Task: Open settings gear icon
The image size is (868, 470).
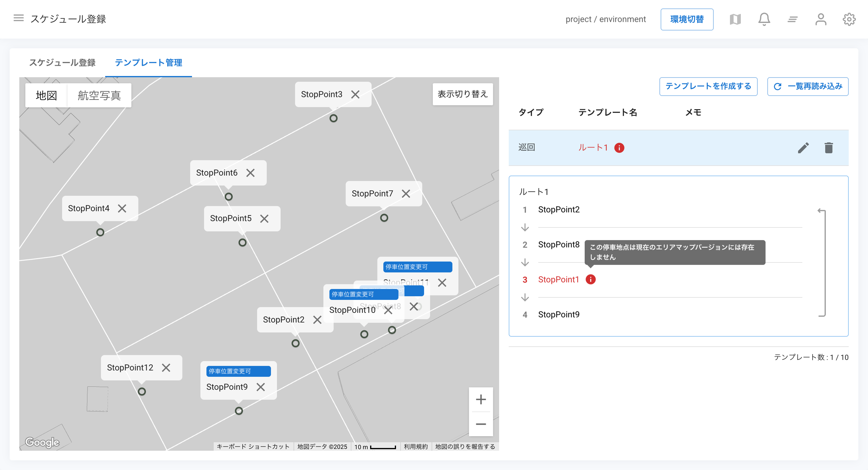Action: [849, 19]
